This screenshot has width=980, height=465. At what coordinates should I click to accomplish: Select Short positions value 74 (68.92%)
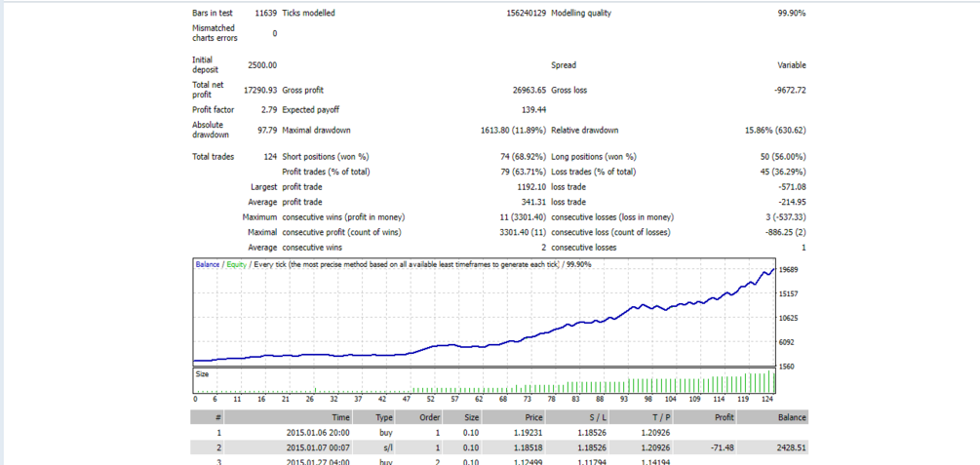coord(524,157)
